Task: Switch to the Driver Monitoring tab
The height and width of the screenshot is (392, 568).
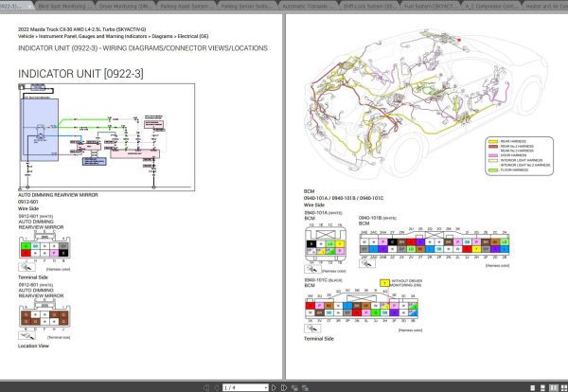Action: click(124, 6)
